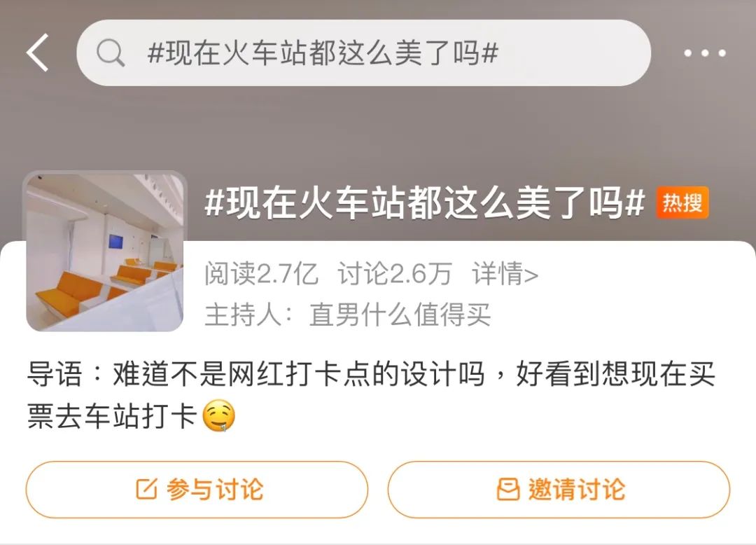Open the train station topic cover thumbnail
Screen dimensions: 756x545
[x=105, y=251]
